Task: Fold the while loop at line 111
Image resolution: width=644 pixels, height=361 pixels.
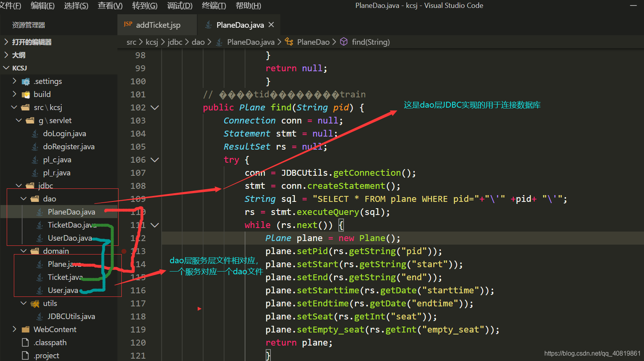Action: click(155, 225)
